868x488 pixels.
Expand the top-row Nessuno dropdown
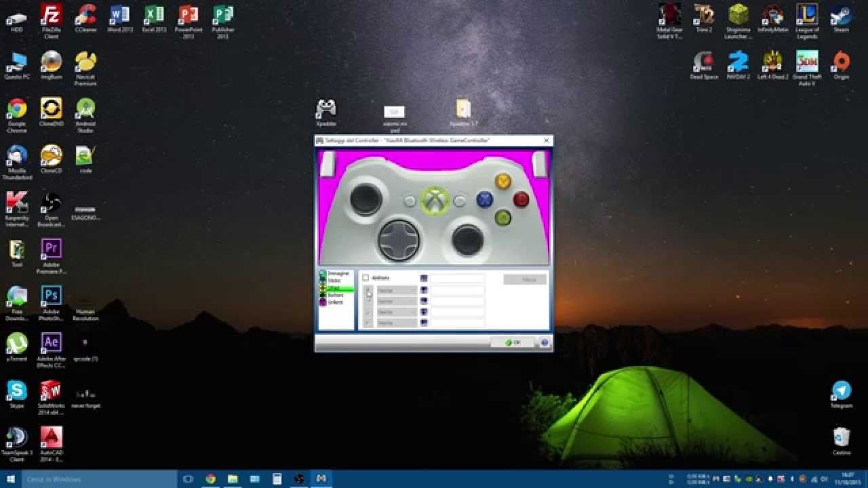(x=397, y=290)
